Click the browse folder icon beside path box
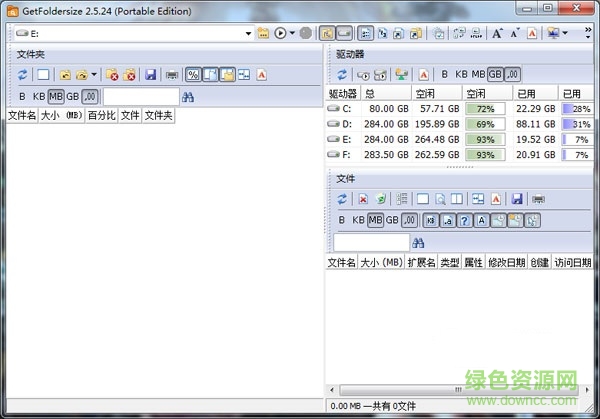 pos(263,34)
